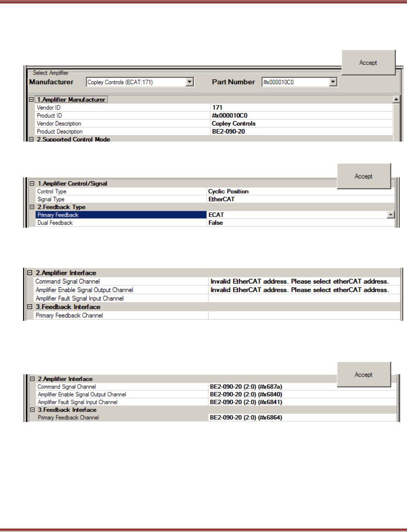This screenshot has height=532, width=407.
Task: Click the empty Primary Feedback Channel value field
Action: [x=304, y=315]
